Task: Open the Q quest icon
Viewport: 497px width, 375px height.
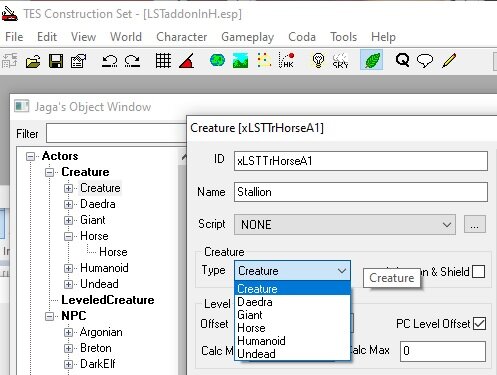Action: (x=402, y=60)
